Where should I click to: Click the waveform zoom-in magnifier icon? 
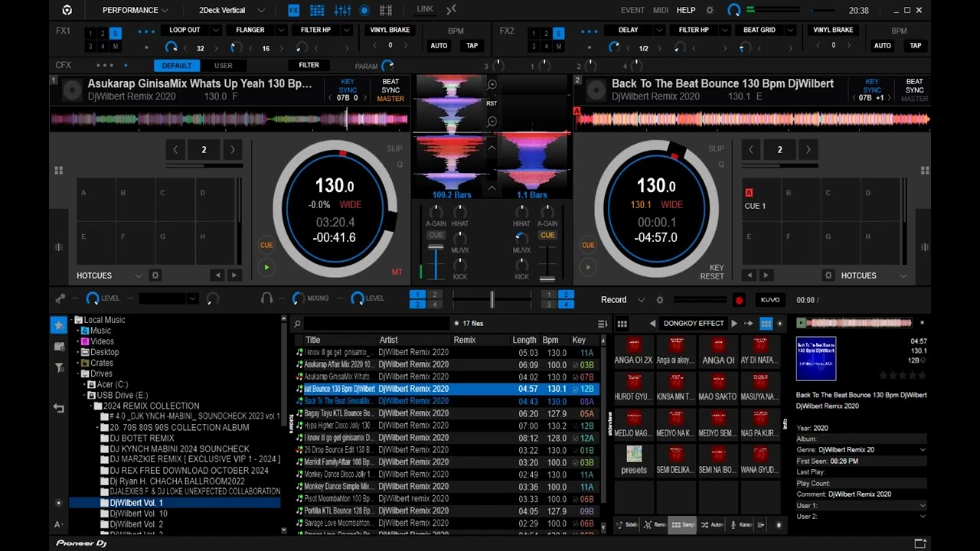point(492,85)
